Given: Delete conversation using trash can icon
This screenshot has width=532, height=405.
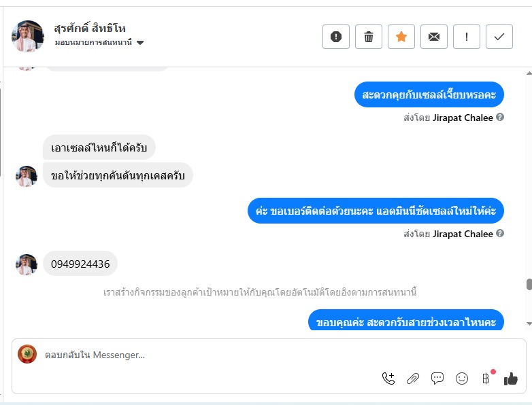Looking at the screenshot, I should point(369,37).
